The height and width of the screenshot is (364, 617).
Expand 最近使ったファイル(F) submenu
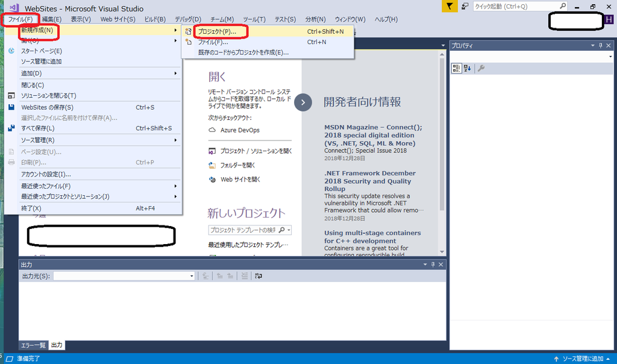93,186
